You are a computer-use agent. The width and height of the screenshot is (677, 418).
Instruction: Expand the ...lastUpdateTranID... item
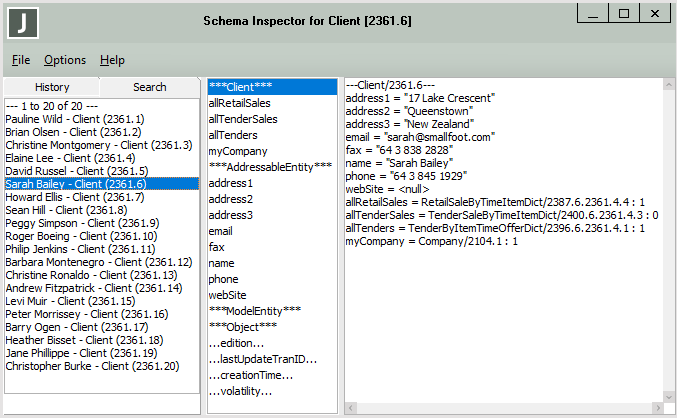coord(263,359)
